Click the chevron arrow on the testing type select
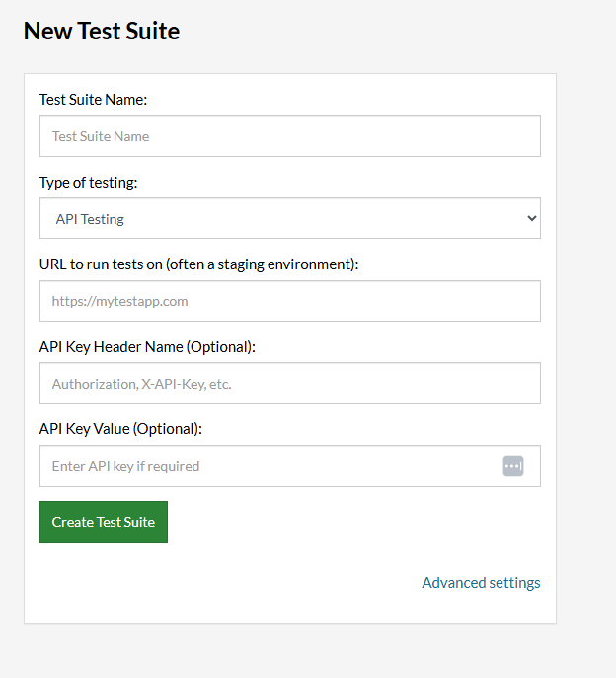Screen dimensions: 616x678 [x=532, y=218]
